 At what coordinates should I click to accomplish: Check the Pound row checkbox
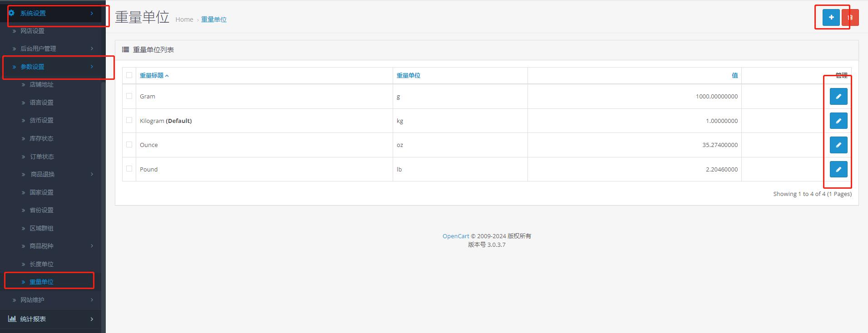coord(129,169)
